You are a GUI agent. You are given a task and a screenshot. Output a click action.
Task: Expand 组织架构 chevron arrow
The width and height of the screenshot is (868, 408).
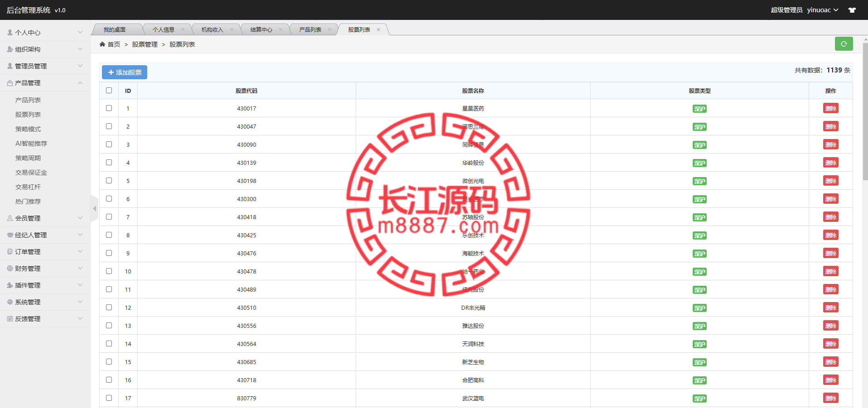point(80,49)
